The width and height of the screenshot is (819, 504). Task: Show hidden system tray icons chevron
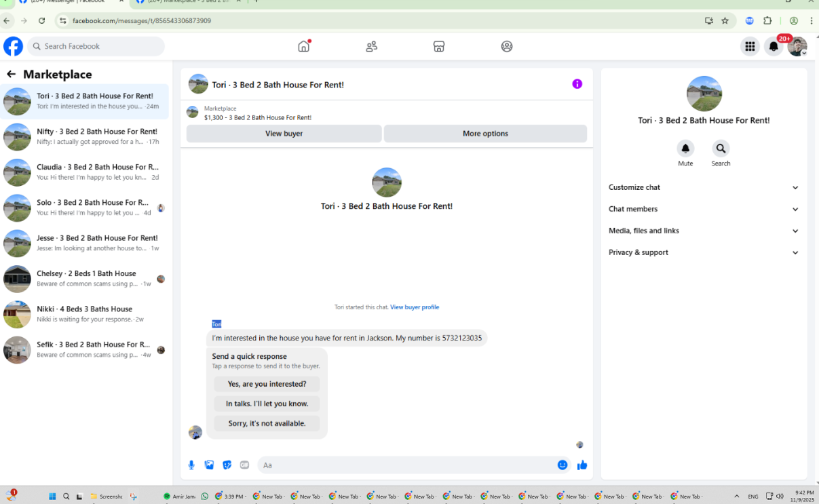(736, 497)
